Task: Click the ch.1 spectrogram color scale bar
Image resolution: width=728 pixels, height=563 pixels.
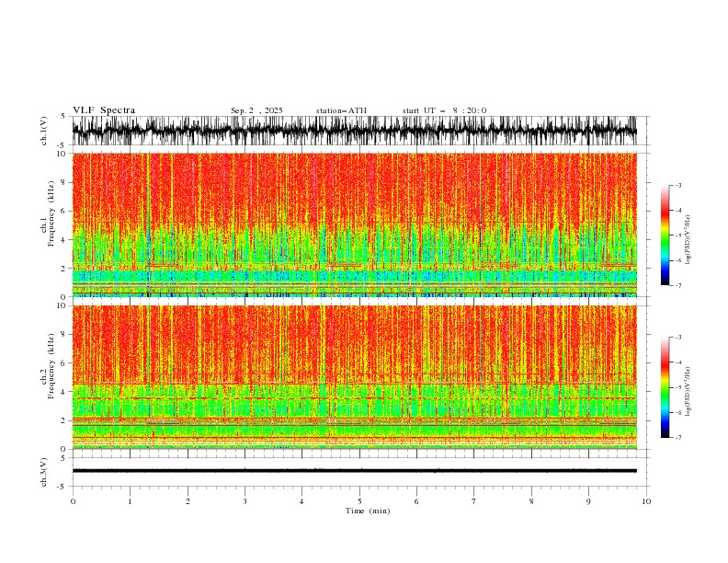Action: pos(665,236)
